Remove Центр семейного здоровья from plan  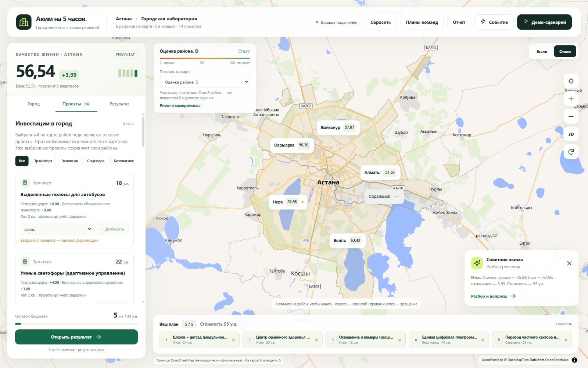coord(316,340)
